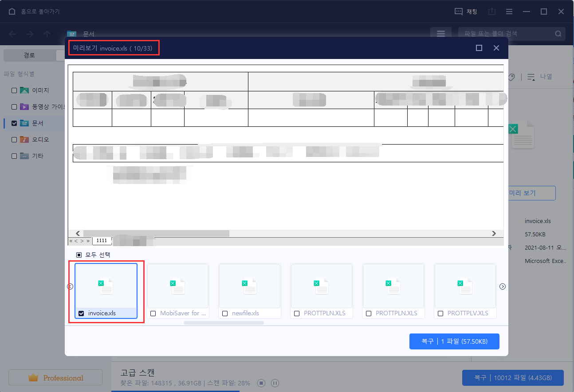This screenshot has height=392, width=574.
Task: Click the hamburger menu icon in title bar
Action: click(x=509, y=12)
